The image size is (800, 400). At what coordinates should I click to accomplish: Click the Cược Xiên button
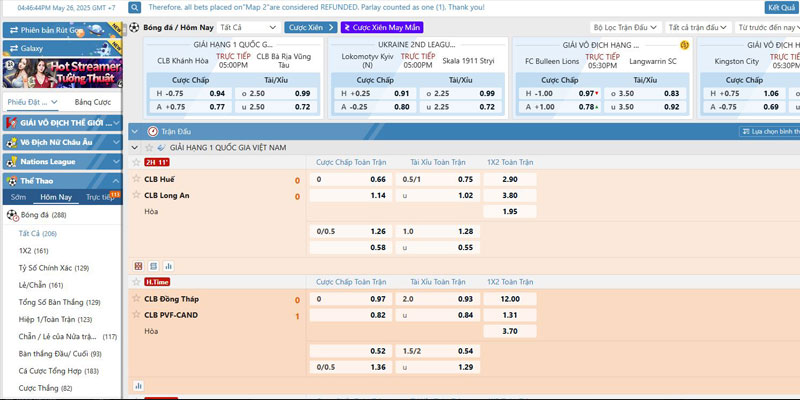(311, 28)
